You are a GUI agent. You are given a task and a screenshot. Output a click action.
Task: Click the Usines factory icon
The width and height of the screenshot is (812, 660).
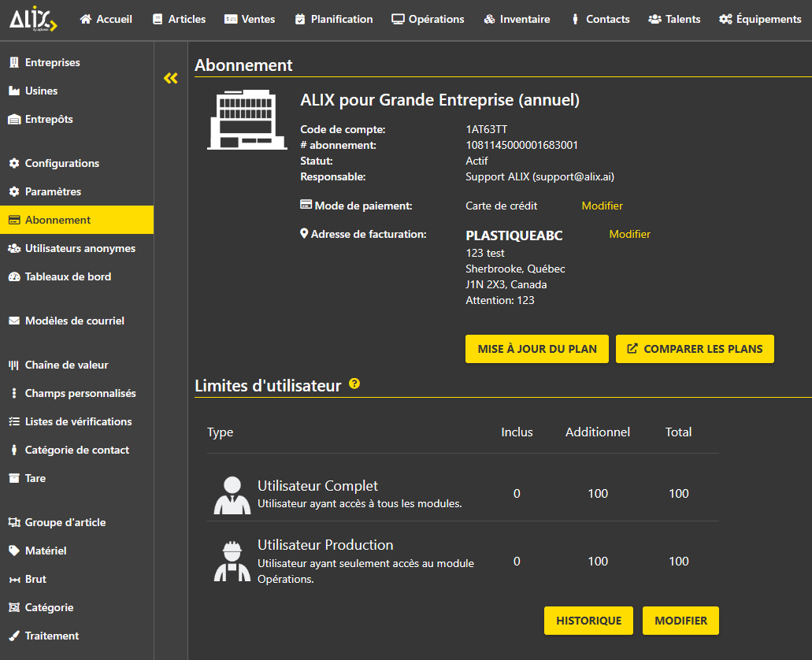(x=14, y=91)
